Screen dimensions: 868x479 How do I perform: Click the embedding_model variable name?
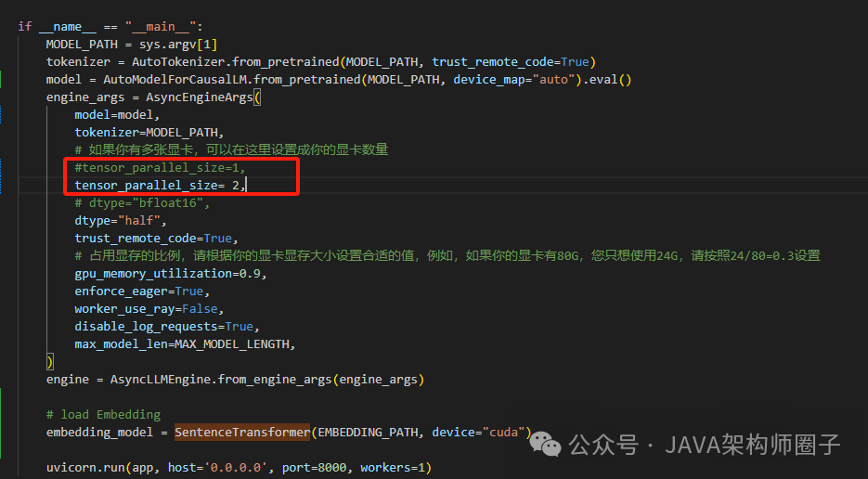[x=99, y=433]
